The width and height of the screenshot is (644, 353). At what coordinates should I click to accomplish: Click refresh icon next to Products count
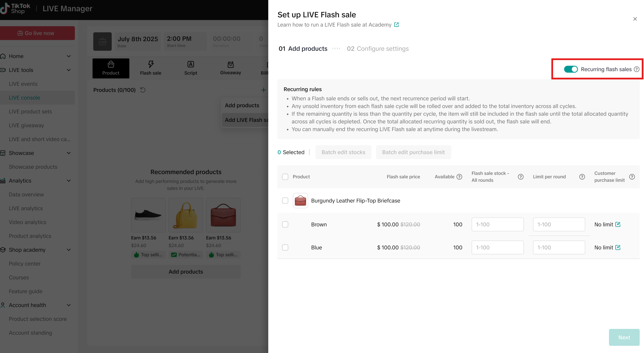pyautogui.click(x=143, y=90)
